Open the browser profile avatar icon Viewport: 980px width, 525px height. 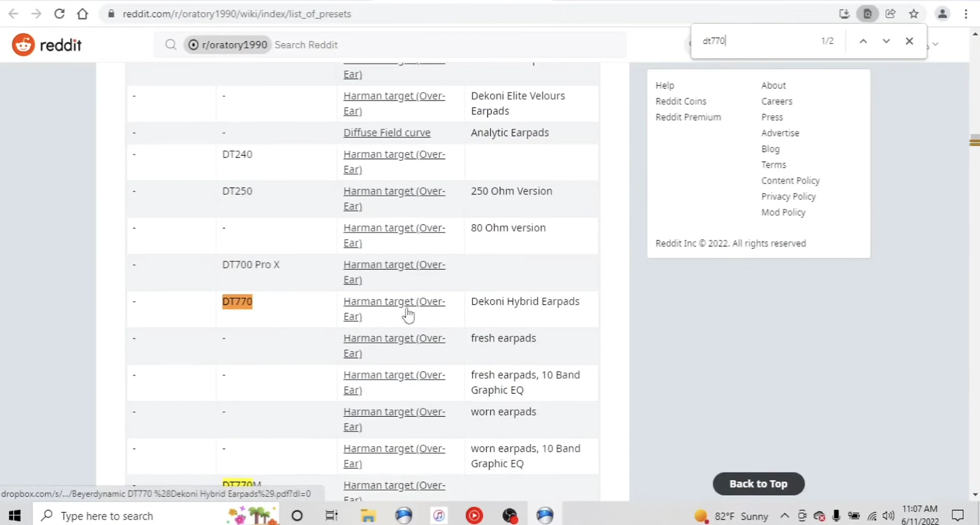pos(942,14)
